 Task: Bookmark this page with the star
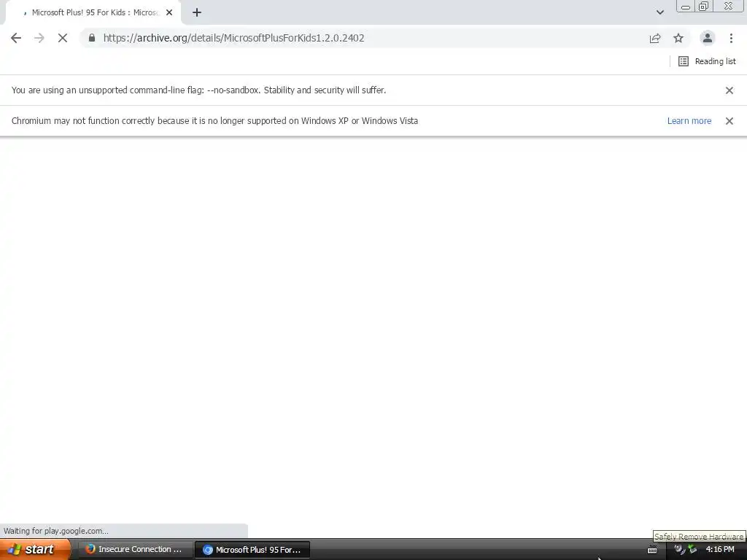(678, 38)
